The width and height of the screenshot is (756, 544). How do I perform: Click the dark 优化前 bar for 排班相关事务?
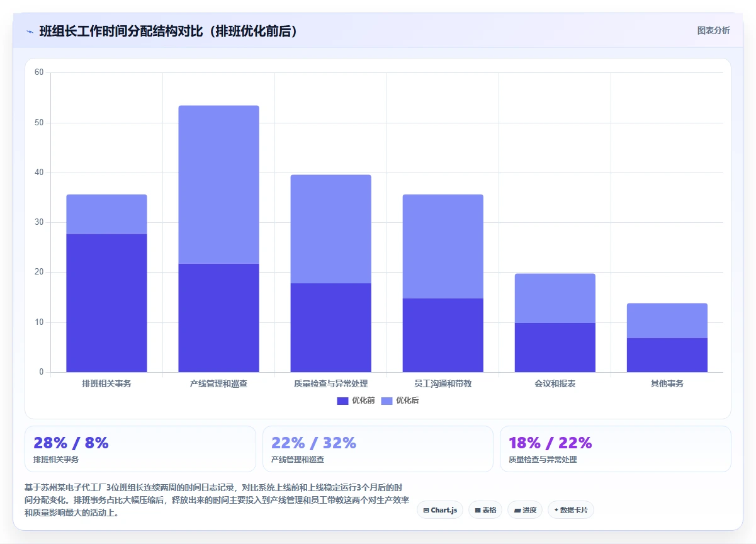pyautogui.click(x=106, y=303)
